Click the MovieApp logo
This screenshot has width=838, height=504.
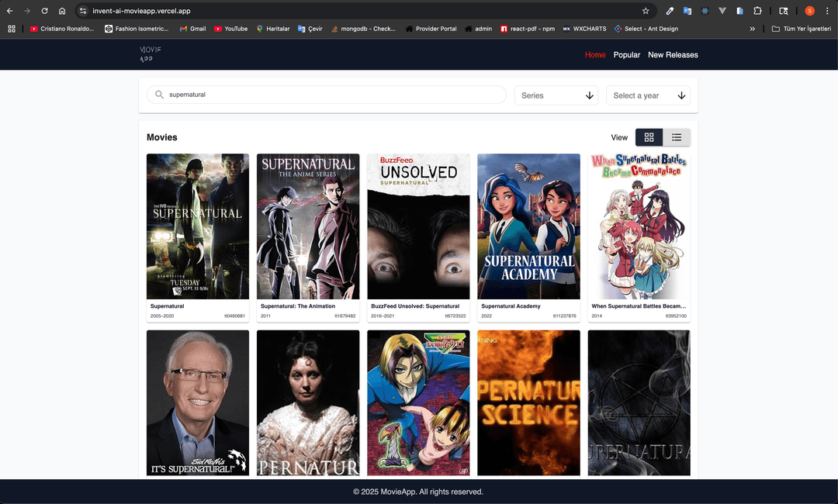click(x=151, y=54)
